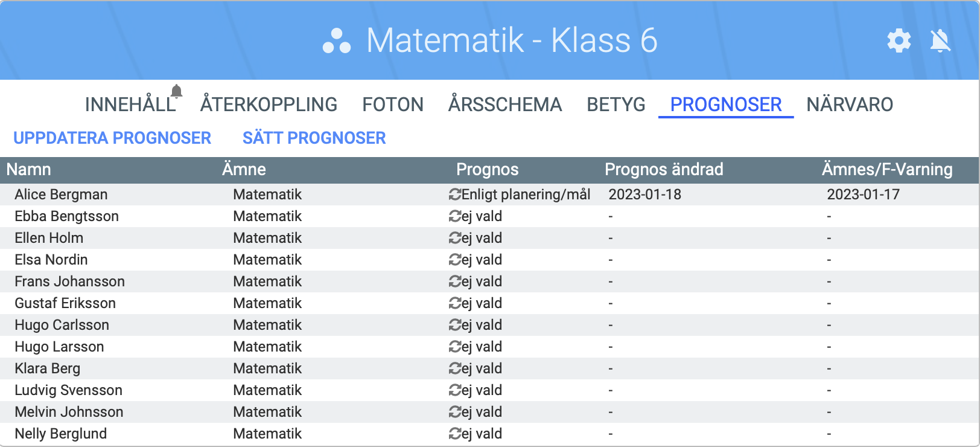Switch to the Återkoppling tab
This screenshot has width=980, height=447.
[x=269, y=105]
